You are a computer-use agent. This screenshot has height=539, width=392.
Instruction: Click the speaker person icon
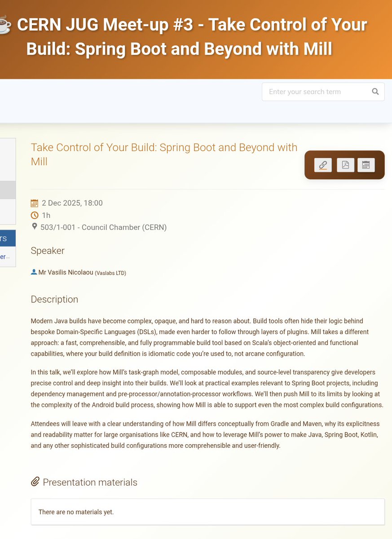34,272
